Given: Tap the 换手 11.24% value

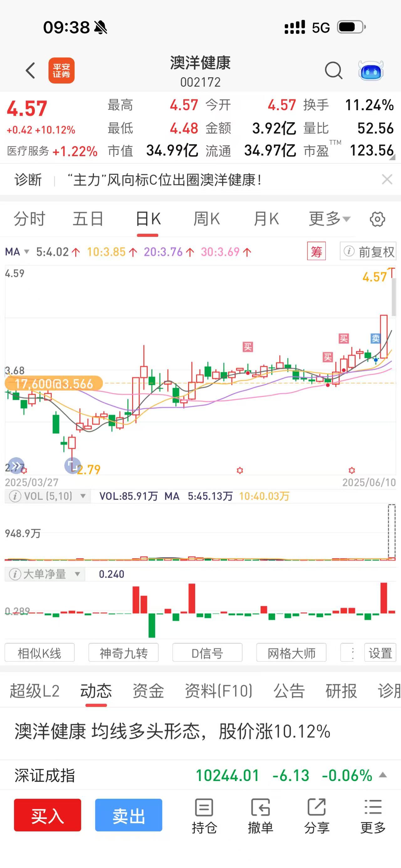Looking at the screenshot, I should pos(369,105).
